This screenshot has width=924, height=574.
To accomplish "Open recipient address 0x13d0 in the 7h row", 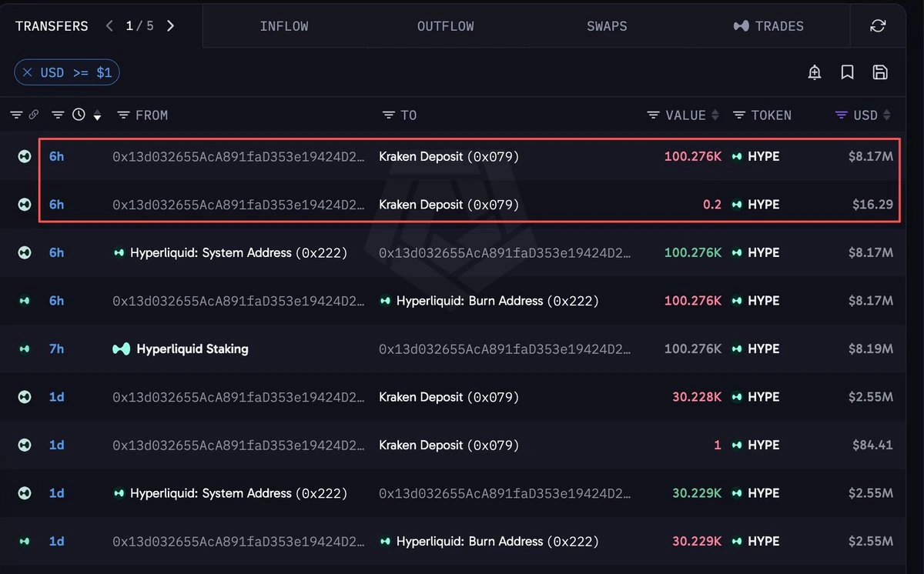I will tap(504, 349).
